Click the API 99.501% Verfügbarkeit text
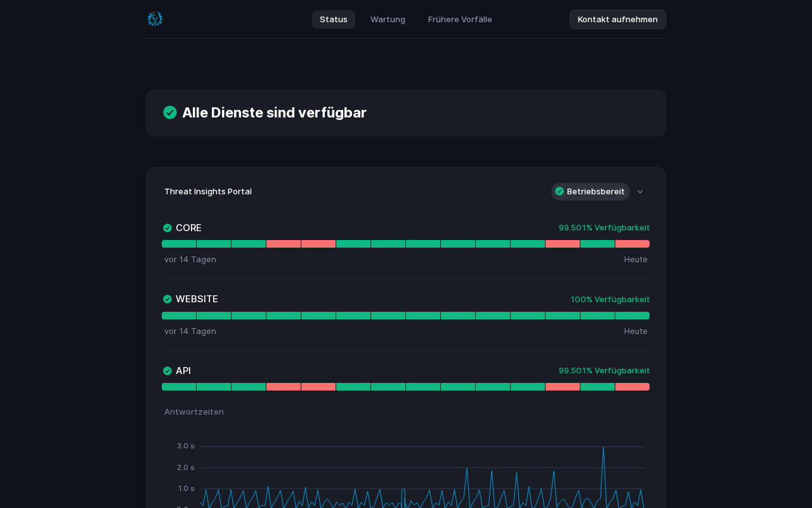812x508 pixels. [604, 371]
